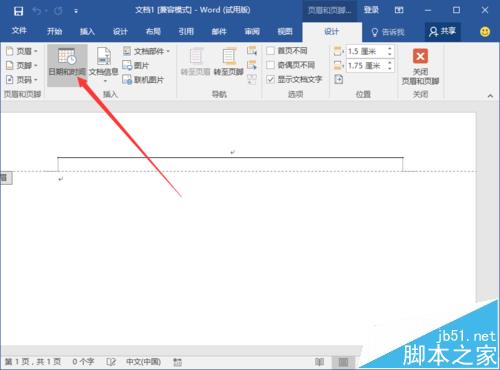Switch to the 开始 ribbon tab
This screenshot has height=370, width=500.
[x=54, y=31]
